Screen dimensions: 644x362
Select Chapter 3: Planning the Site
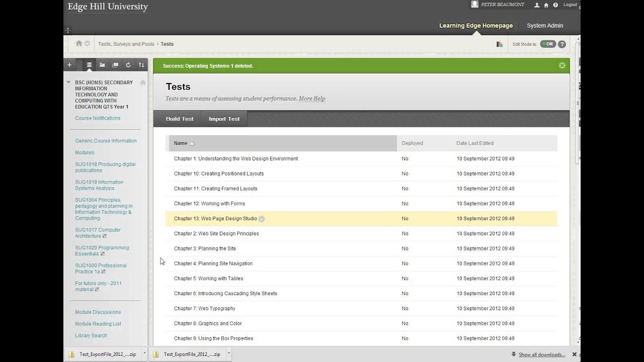tap(205, 248)
